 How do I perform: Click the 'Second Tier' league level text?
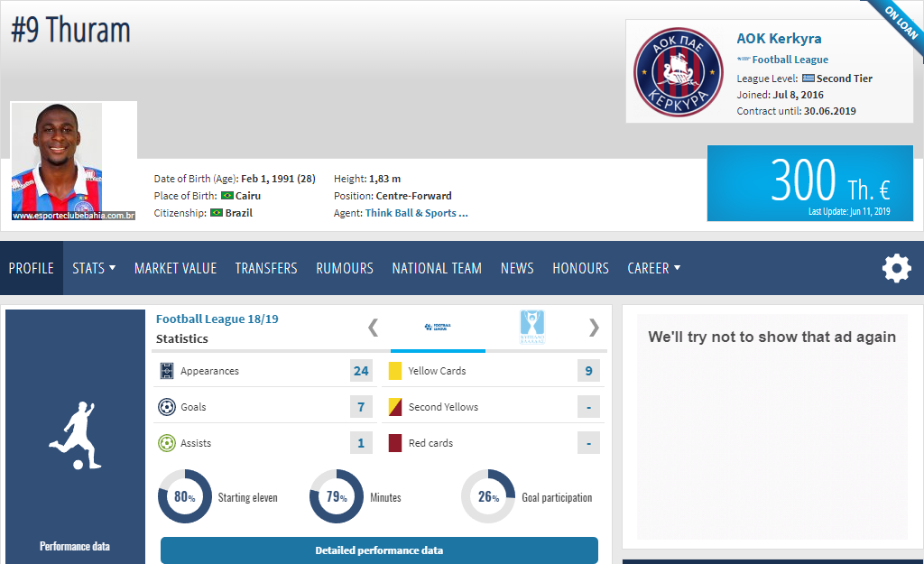[x=845, y=79]
